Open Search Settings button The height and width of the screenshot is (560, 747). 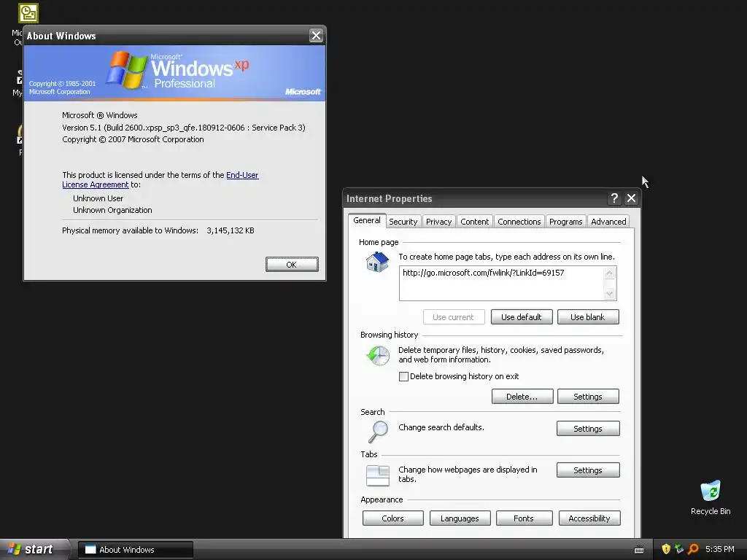[x=588, y=429]
